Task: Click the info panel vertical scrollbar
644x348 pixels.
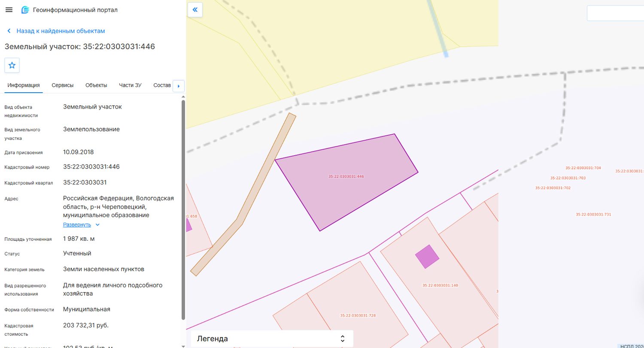Action: (x=183, y=210)
